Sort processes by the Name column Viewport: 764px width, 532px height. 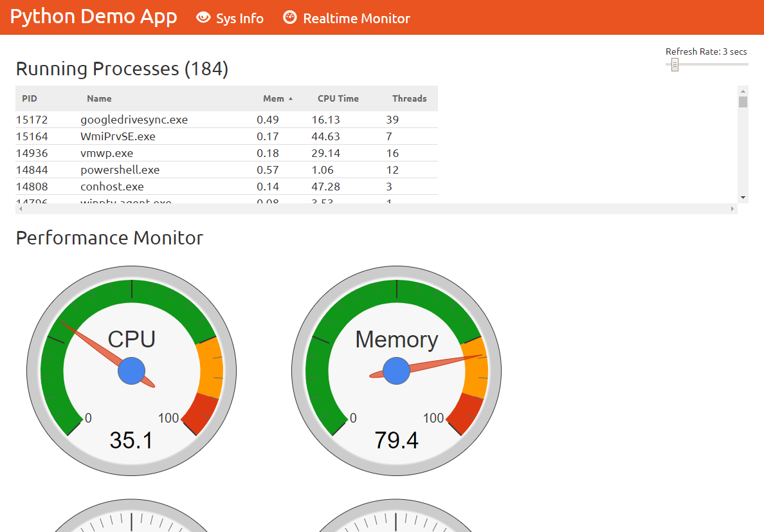point(100,98)
